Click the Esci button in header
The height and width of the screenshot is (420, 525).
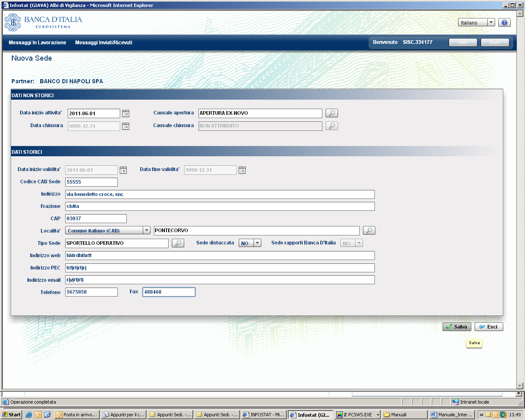click(495, 43)
